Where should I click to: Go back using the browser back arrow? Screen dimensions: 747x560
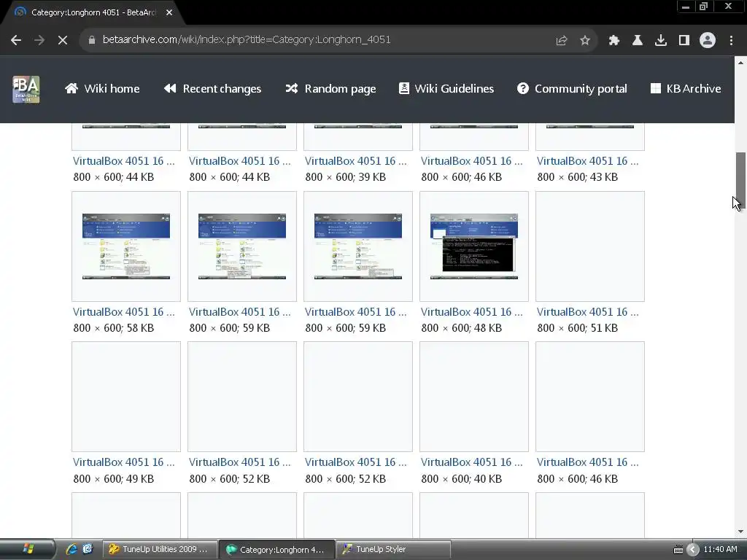(x=16, y=41)
